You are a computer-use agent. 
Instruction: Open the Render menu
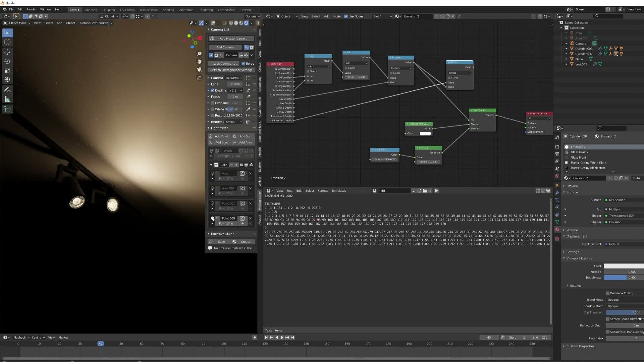31,9
